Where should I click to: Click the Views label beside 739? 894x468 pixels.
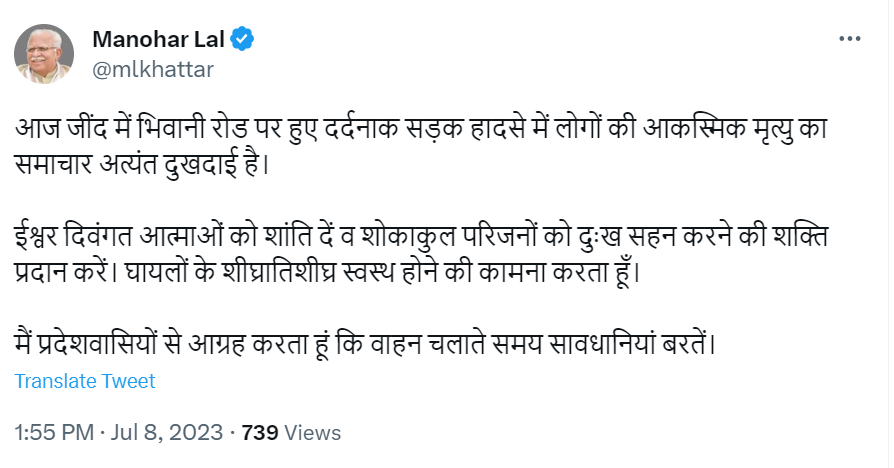click(x=313, y=433)
